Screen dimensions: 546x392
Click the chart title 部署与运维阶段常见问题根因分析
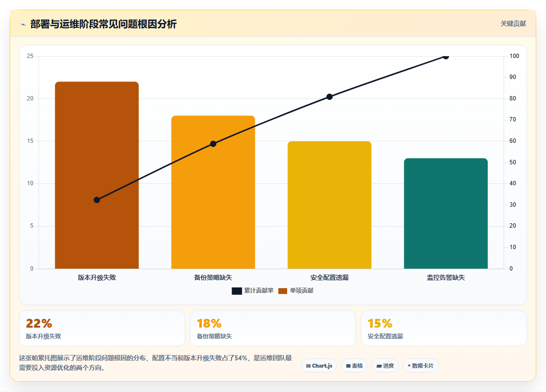click(x=103, y=24)
